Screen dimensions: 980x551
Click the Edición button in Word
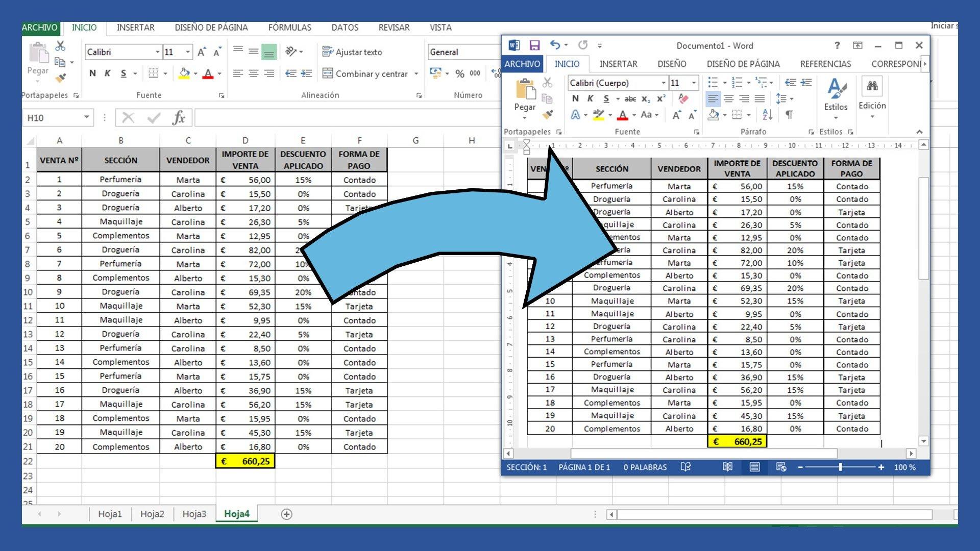(872, 99)
